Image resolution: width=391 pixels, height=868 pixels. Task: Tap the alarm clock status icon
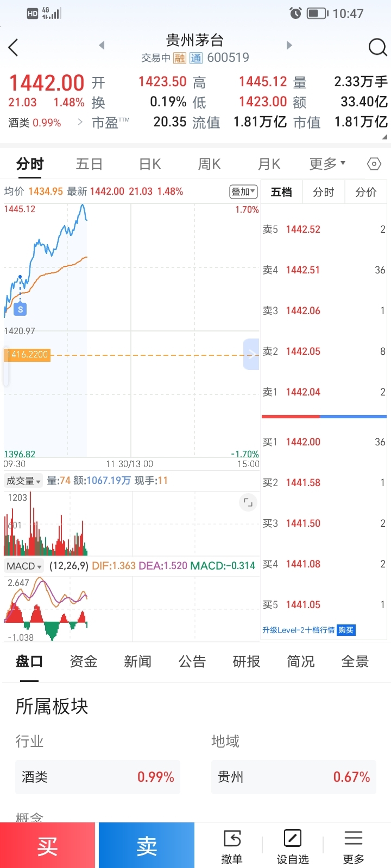295,13
